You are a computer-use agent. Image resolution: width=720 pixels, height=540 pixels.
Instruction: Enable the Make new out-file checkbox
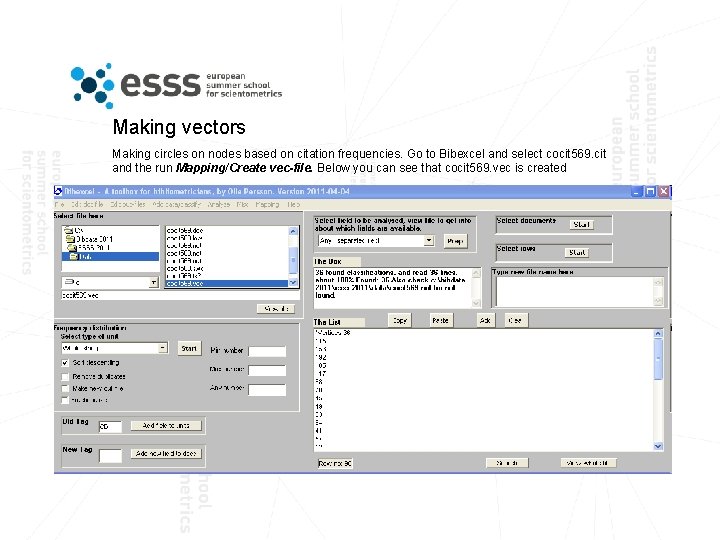pos(65,389)
